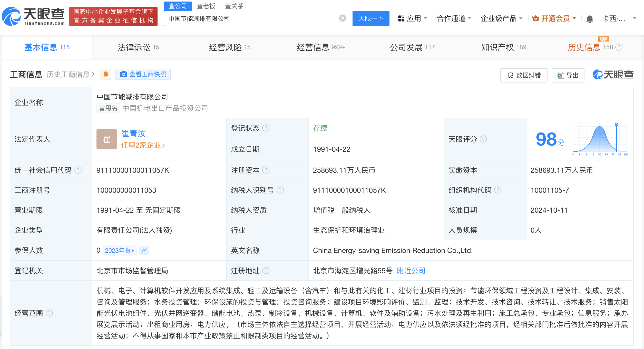
Task: Expand the 企业级产品 dropdown
Action: point(502,18)
